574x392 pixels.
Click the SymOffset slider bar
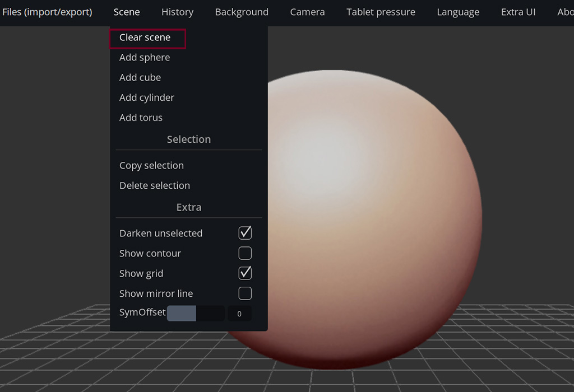[x=196, y=313]
